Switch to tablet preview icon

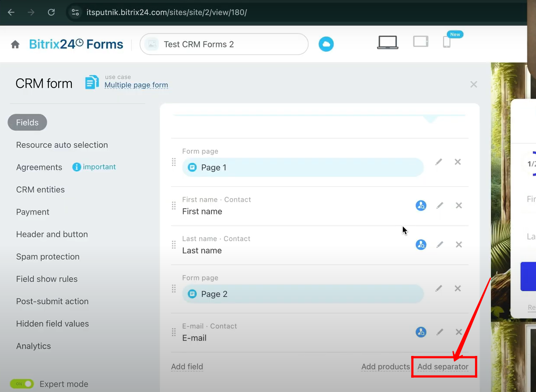[x=421, y=41]
